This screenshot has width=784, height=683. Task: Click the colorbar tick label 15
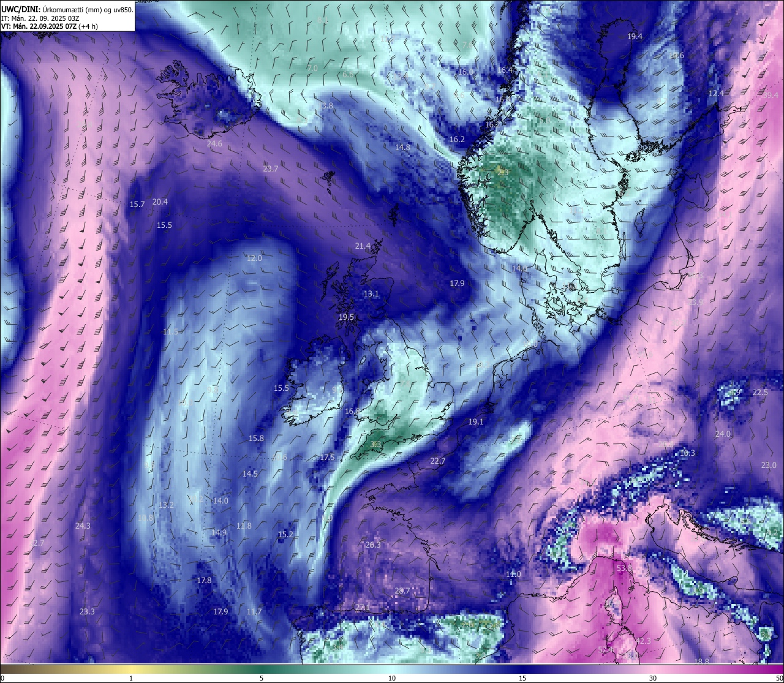click(x=522, y=678)
